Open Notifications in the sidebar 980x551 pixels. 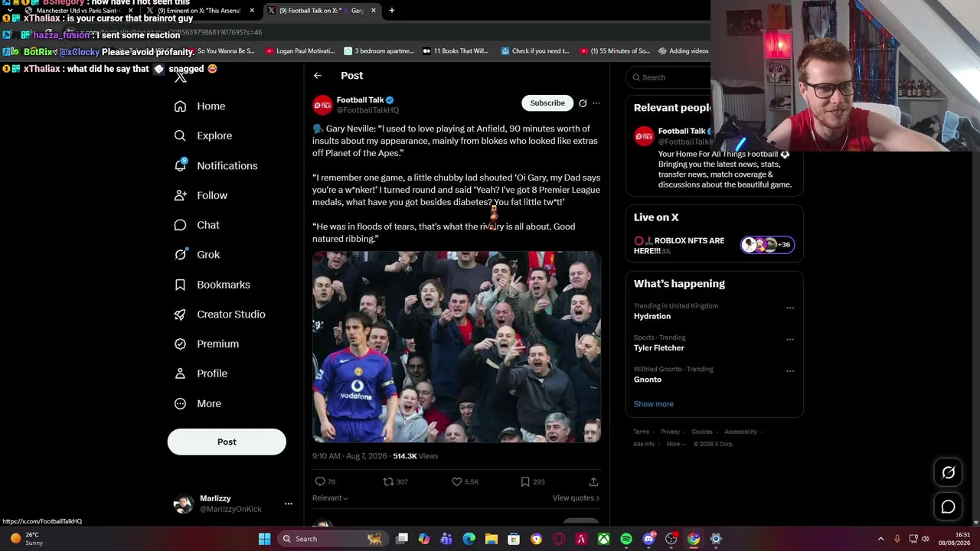click(216, 165)
